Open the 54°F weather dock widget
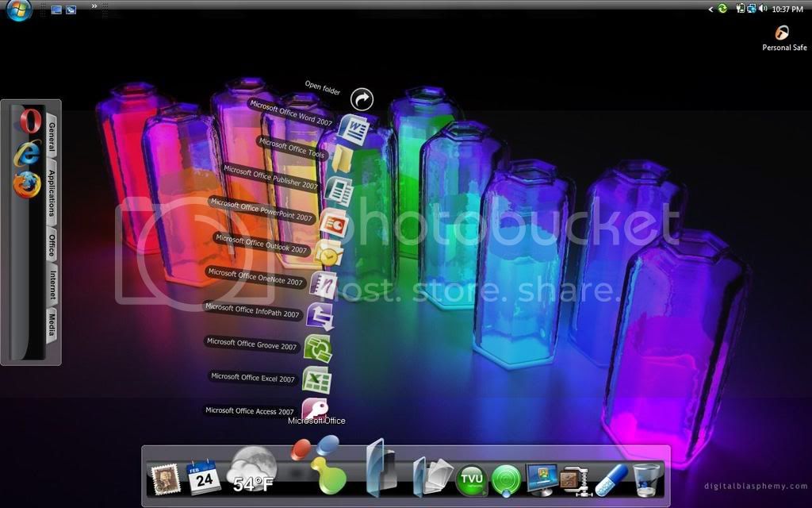Viewport: 812px width, 508px height. pyautogui.click(x=252, y=471)
